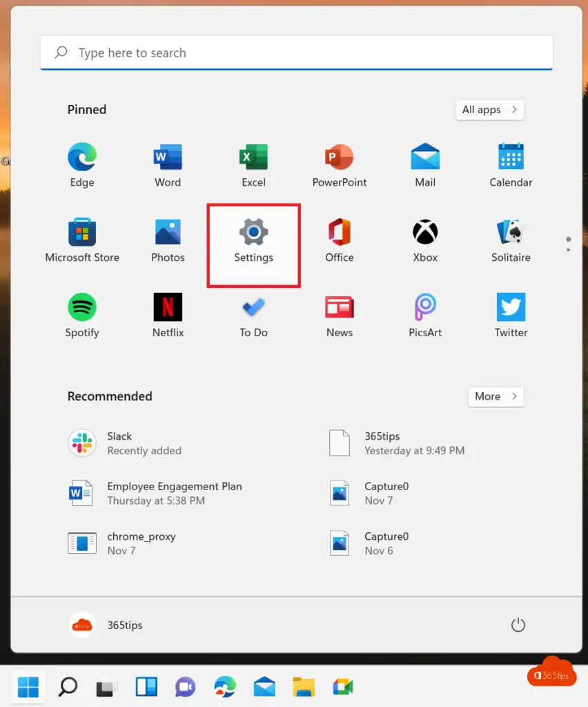Screen dimensions: 588x707
Task: Open the pinned Mail app
Action: click(x=425, y=166)
